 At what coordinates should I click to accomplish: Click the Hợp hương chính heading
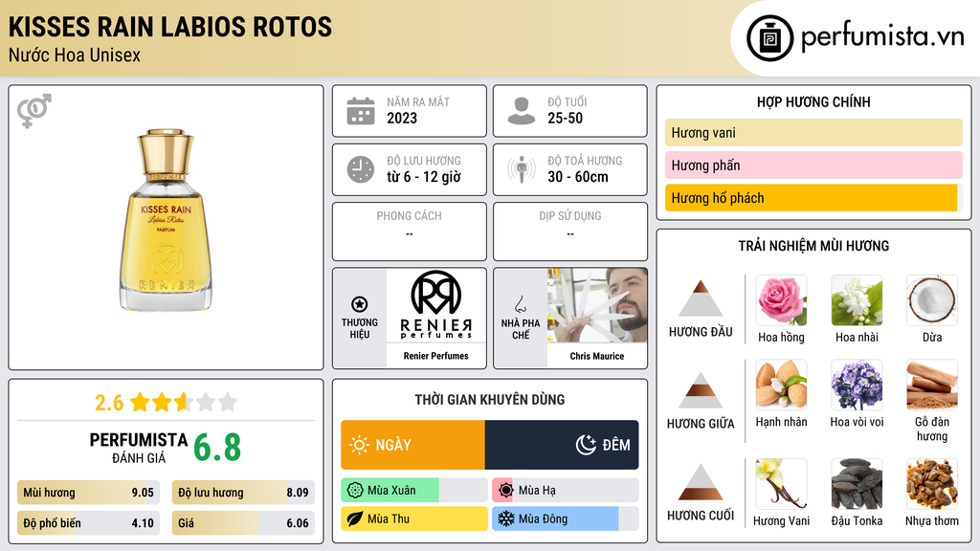(813, 101)
